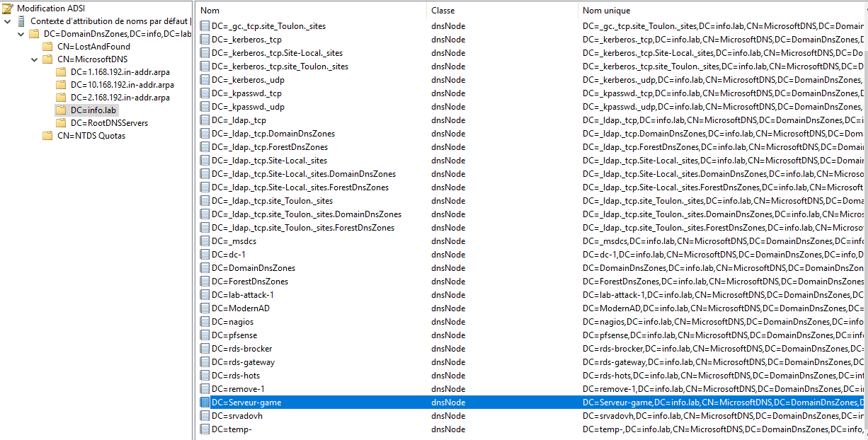
Task: Click the CN=NTDS Quotas folder icon
Action: (x=47, y=136)
